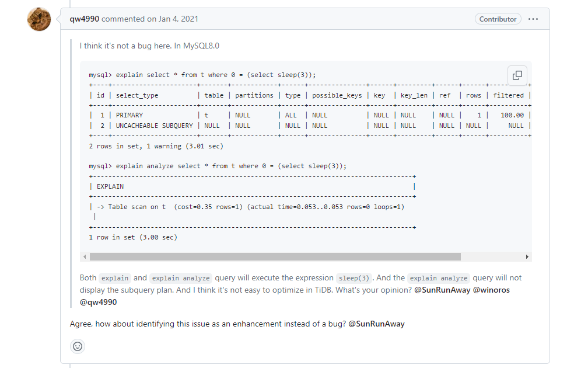Open the @winoros mention
588x368 pixels.
491,290
